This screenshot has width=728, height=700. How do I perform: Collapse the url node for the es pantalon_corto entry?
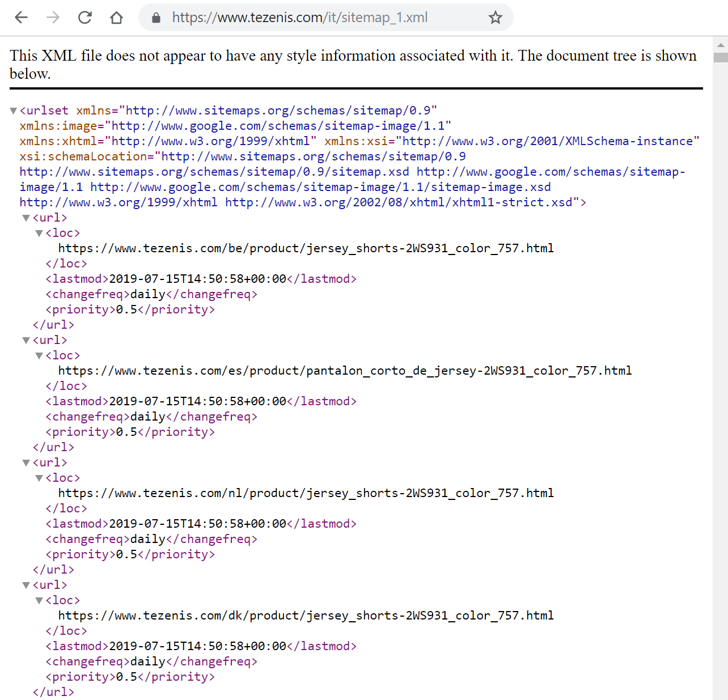tap(26, 341)
